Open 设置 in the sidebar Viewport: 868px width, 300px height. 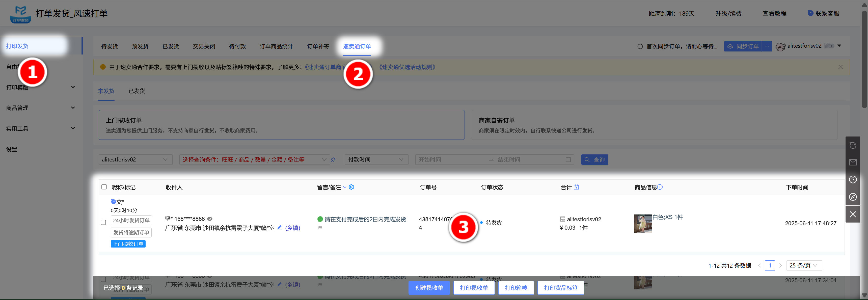point(11,149)
